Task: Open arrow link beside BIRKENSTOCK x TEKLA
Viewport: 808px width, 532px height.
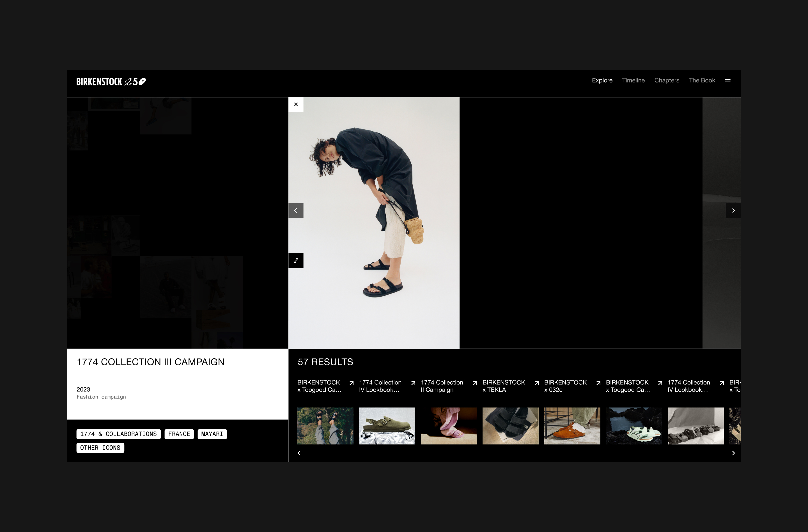Action: [536, 383]
